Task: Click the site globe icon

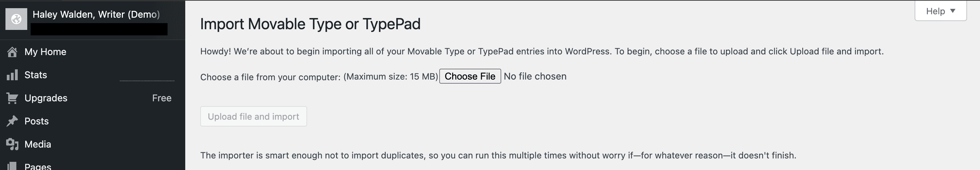Action: point(16,19)
